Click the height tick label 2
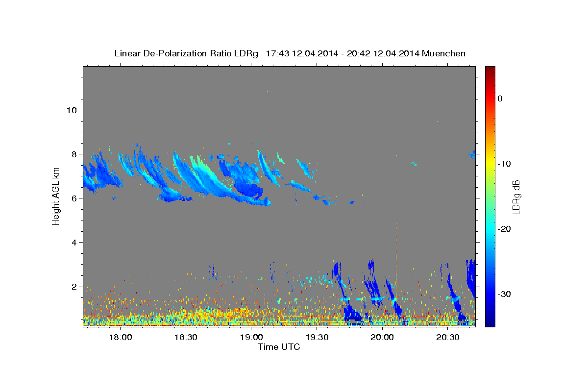The width and height of the screenshot is (588, 392). (73, 286)
